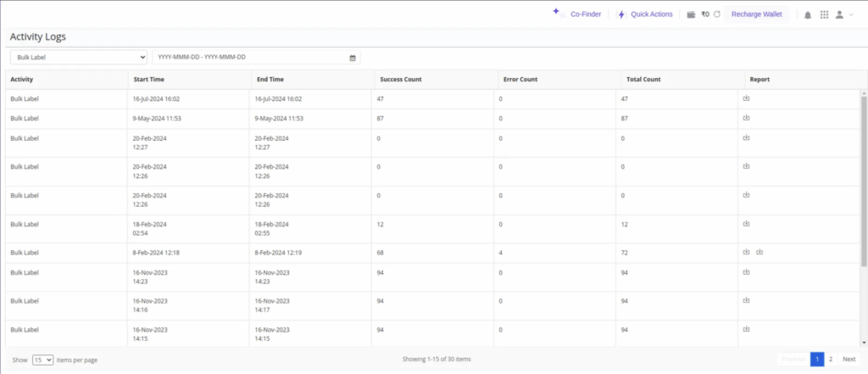
Task: Download second report for 8-Feb-2024 12:18 entry
Action: point(759,252)
